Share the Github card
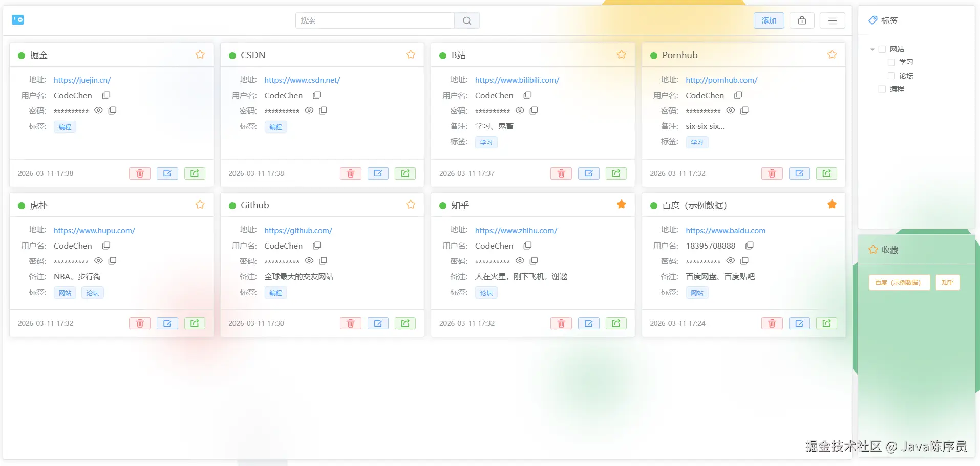Image resolution: width=980 pixels, height=466 pixels. (x=406, y=323)
